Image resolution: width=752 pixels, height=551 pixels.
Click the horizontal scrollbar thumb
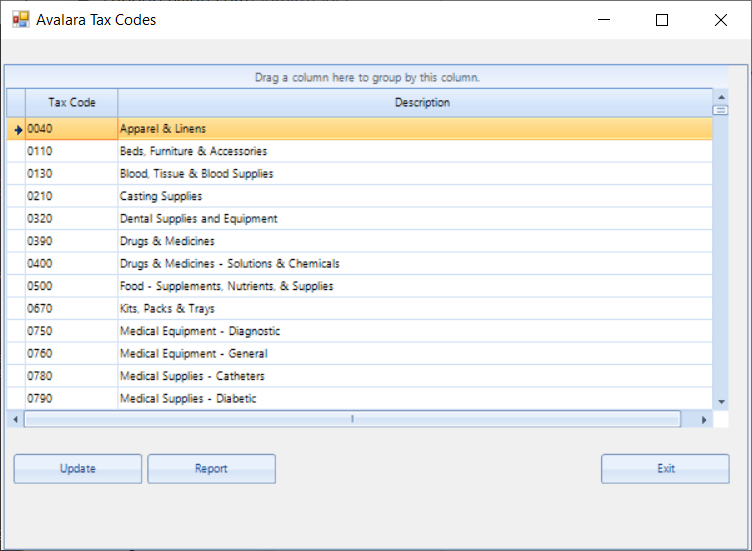(352, 419)
